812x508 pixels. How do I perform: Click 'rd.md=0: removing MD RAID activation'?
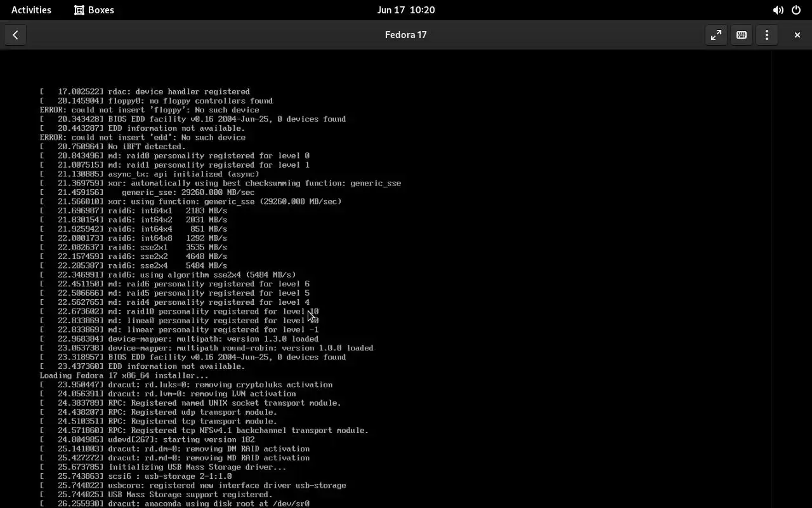click(x=174, y=458)
